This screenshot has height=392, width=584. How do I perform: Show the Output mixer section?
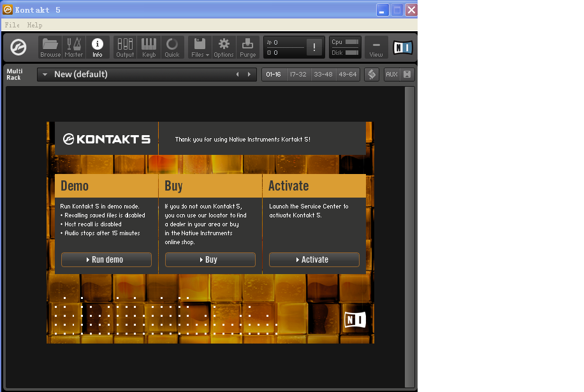(x=125, y=47)
